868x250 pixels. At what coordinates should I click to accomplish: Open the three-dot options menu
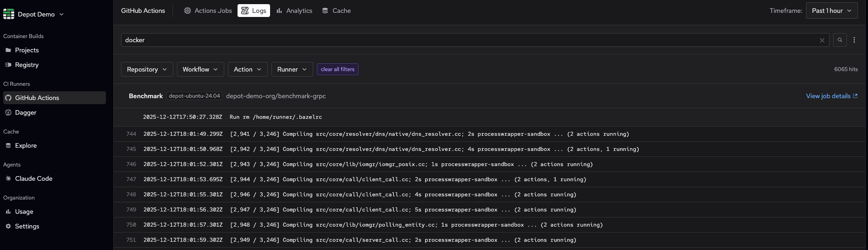(x=854, y=40)
